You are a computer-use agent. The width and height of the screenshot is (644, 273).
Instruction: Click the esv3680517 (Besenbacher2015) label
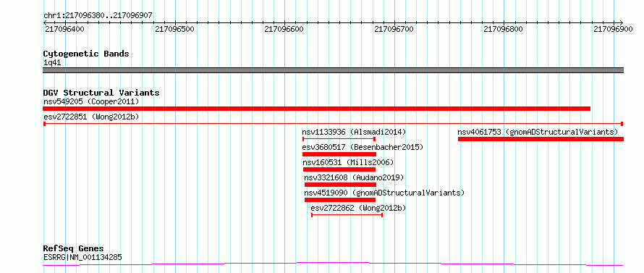click(363, 147)
